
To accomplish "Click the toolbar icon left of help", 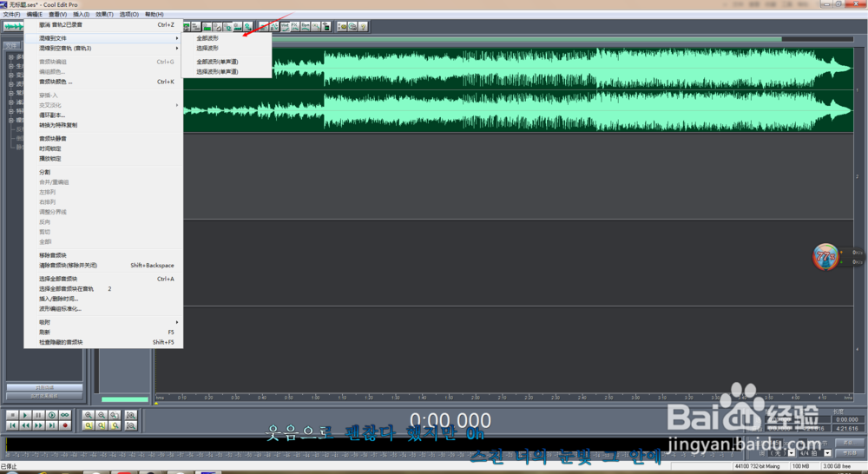I will pos(352,27).
